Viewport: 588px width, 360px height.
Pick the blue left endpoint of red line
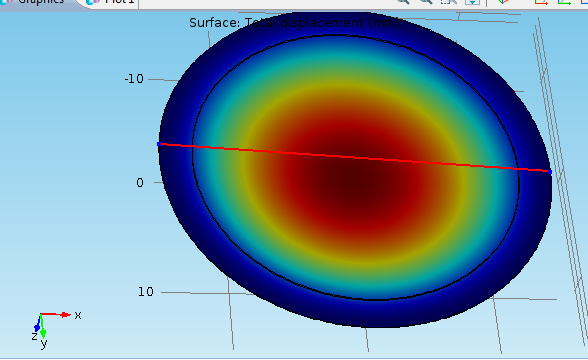(x=159, y=144)
